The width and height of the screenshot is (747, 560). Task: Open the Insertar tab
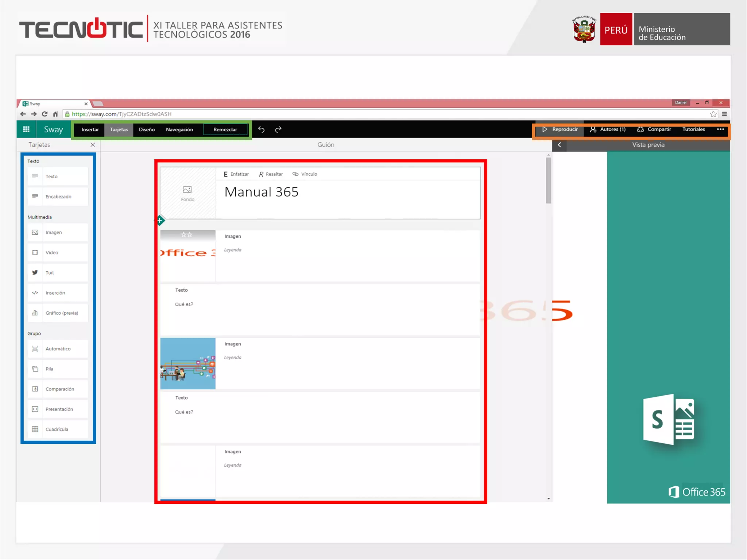(90, 129)
